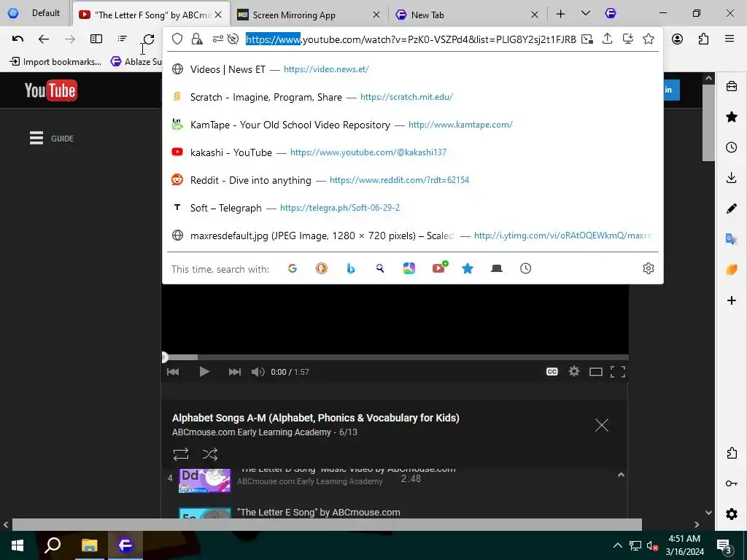
Task: Select Soft – Telegraph suggestion
Action: tap(413, 208)
